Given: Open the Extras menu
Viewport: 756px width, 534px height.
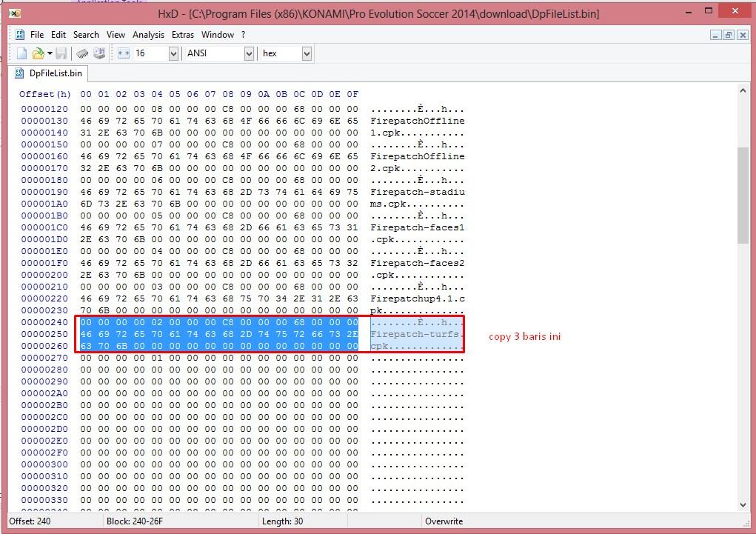Looking at the screenshot, I should click(183, 35).
